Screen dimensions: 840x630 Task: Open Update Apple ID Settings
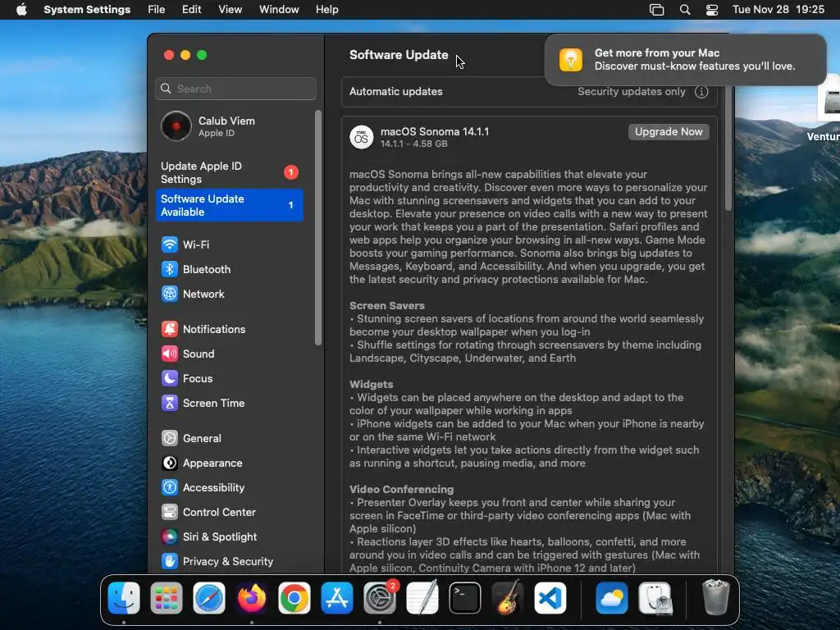pyautogui.click(x=230, y=172)
